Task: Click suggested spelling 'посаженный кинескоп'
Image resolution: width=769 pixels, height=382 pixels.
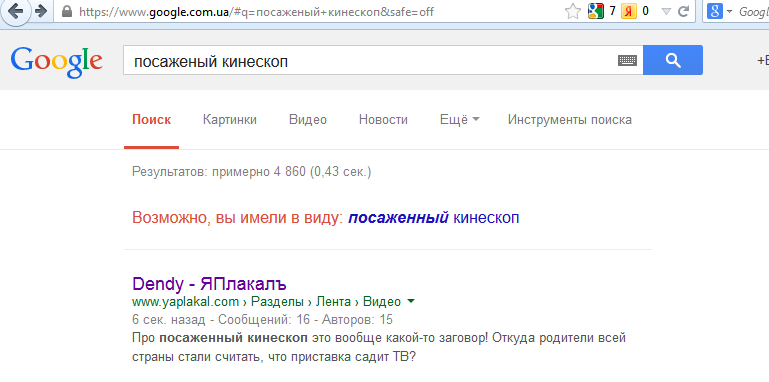Action: coord(434,218)
